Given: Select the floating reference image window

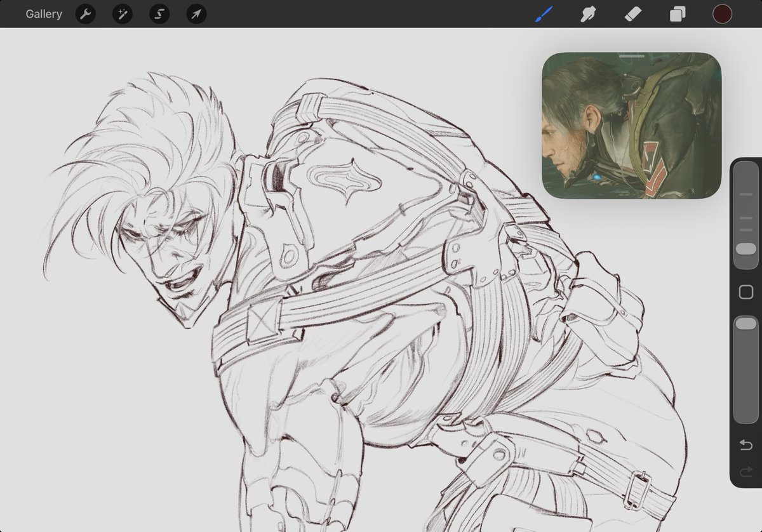Looking at the screenshot, I should pyautogui.click(x=631, y=126).
